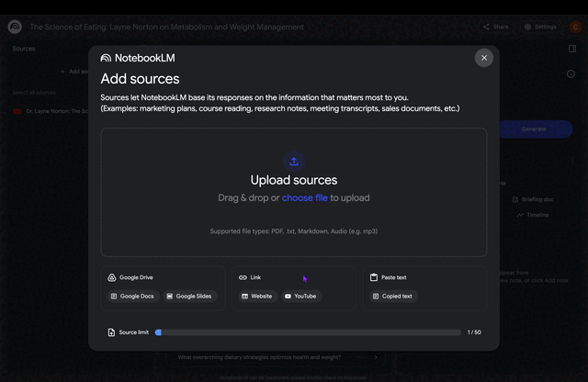Click the YouTube chip play icon
The width and height of the screenshot is (588, 382).
point(288,297)
